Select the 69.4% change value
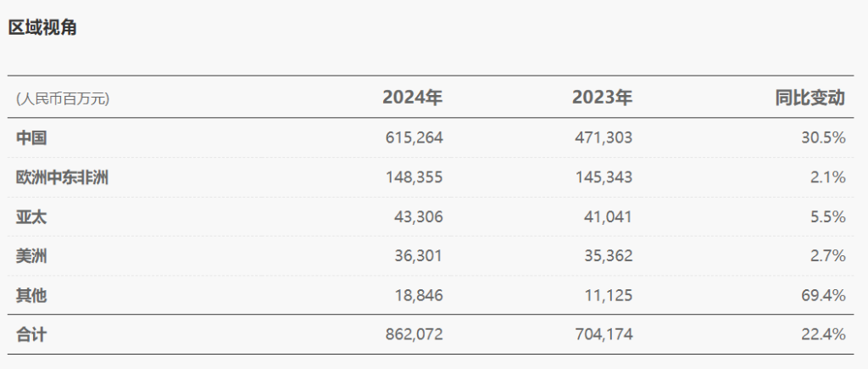 click(823, 295)
